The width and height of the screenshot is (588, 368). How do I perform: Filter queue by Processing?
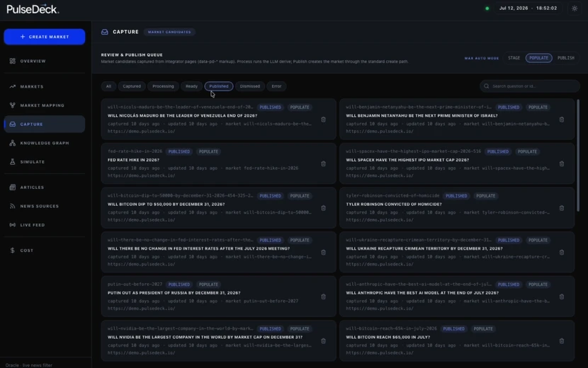click(x=163, y=86)
